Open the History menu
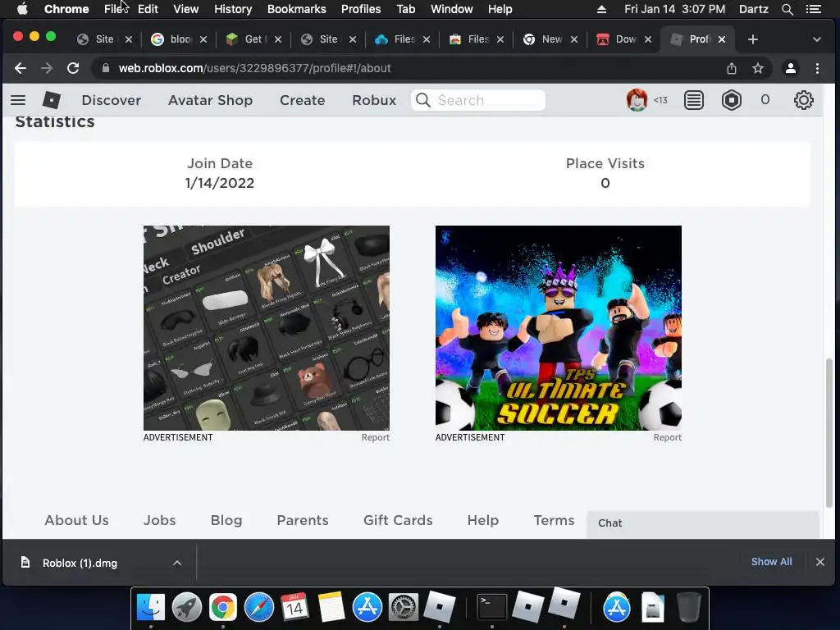 [233, 9]
